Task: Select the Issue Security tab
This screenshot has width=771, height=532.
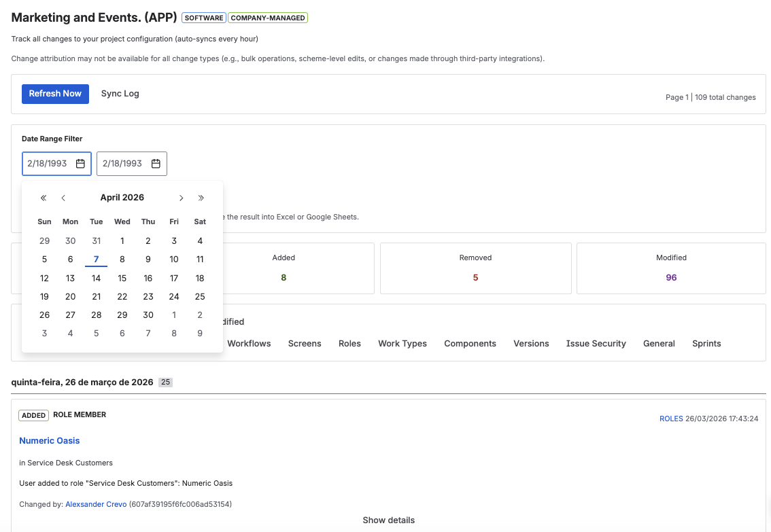Action: coord(596,344)
